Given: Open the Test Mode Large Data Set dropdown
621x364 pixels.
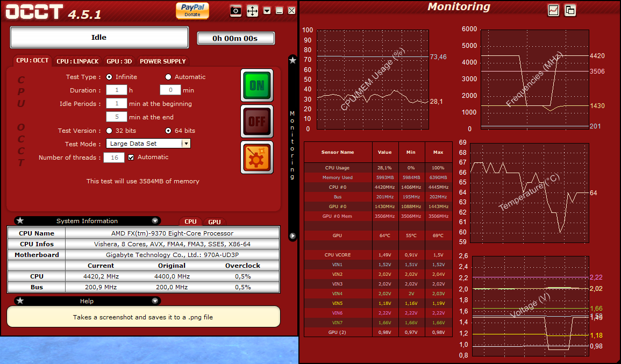Looking at the screenshot, I should [148, 144].
